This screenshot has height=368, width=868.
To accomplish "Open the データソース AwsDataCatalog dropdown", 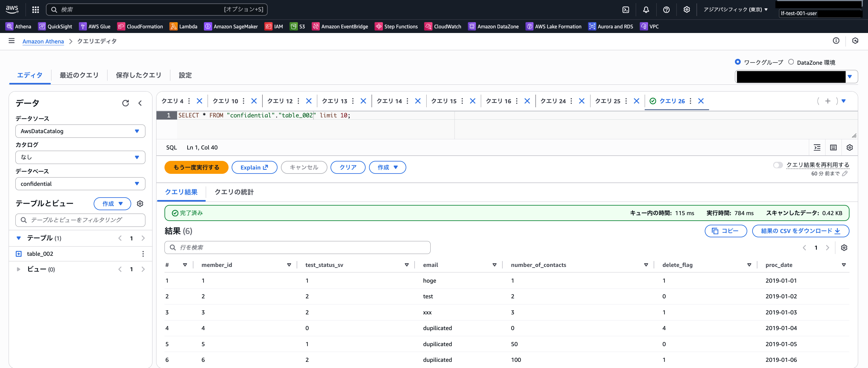I will 80,131.
